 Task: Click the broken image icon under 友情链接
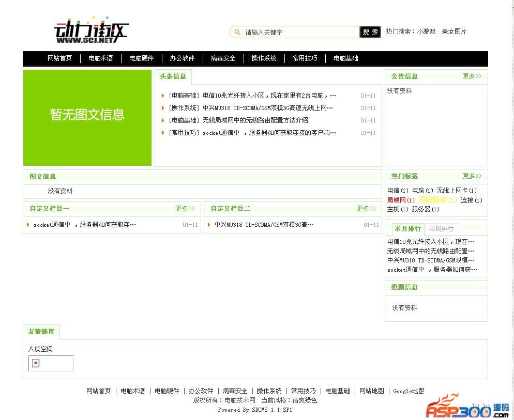pos(36,363)
